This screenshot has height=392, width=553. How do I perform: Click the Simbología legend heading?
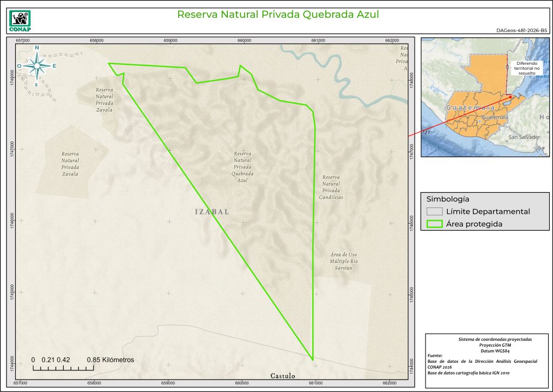447,199
